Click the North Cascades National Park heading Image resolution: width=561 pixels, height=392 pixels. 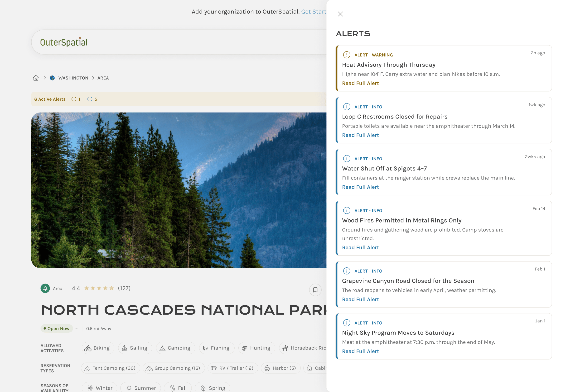tap(184, 310)
